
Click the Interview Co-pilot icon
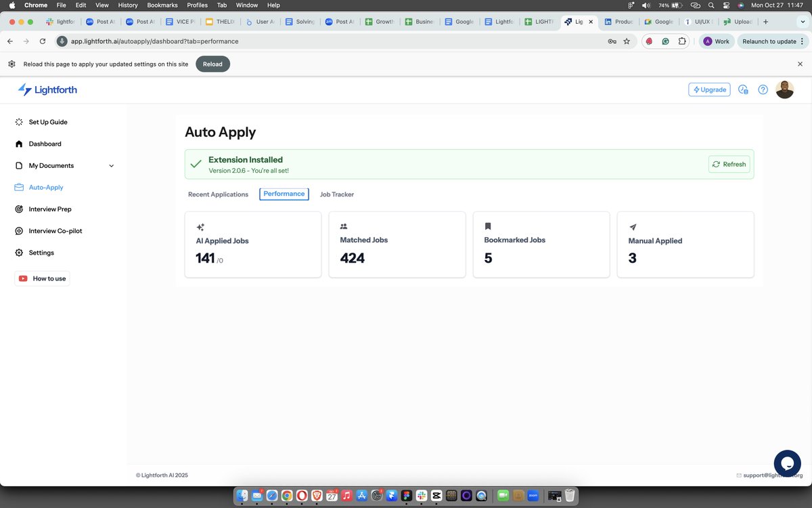(x=19, y=231)
